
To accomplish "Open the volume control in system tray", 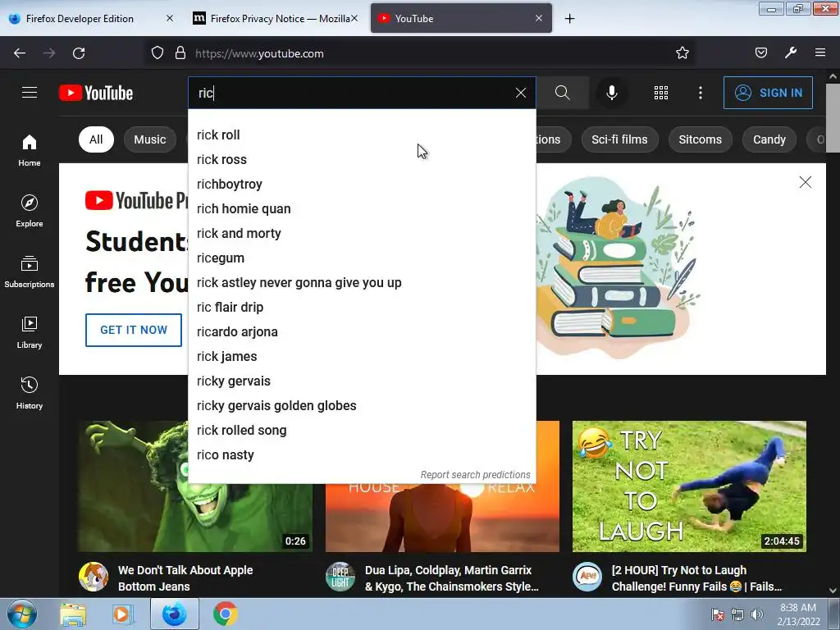I will pyautogui.click(x=757, y=614).
